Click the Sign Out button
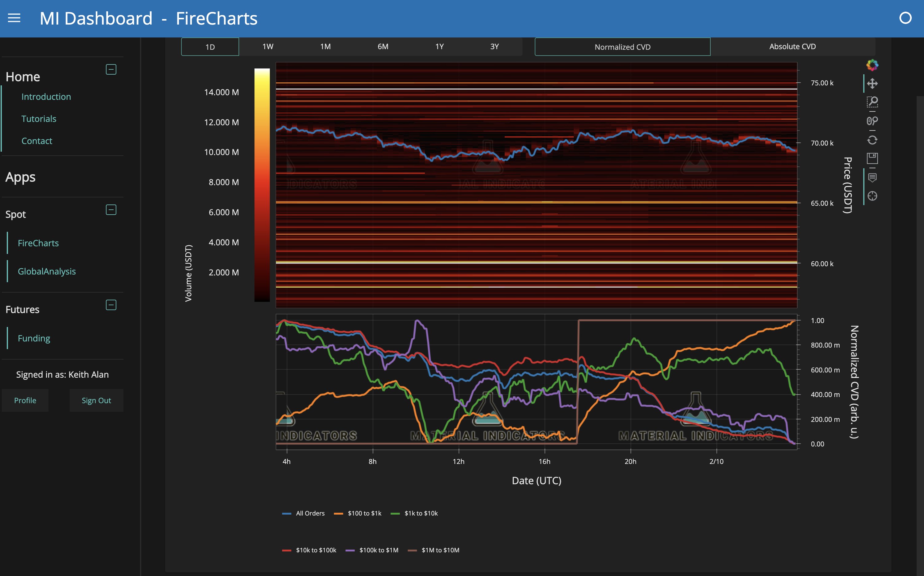 point(96,400)
